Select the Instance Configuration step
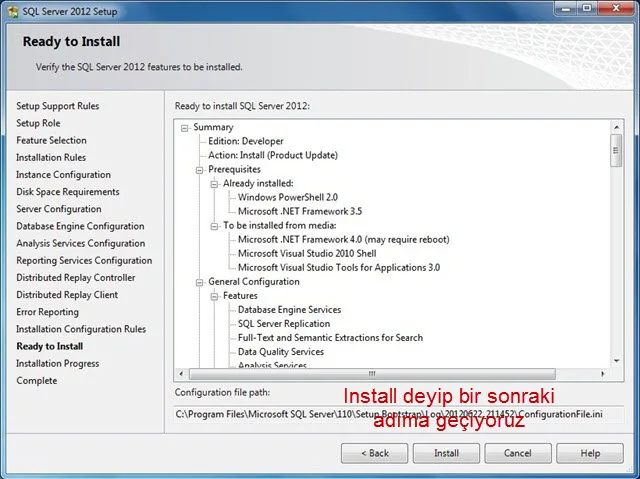 click(63, 175)
